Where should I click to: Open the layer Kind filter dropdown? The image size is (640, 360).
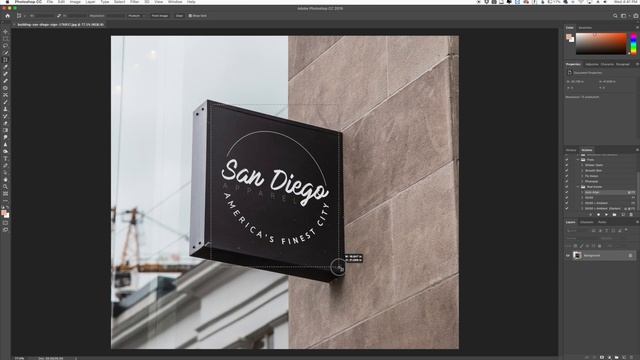point(576,231)
